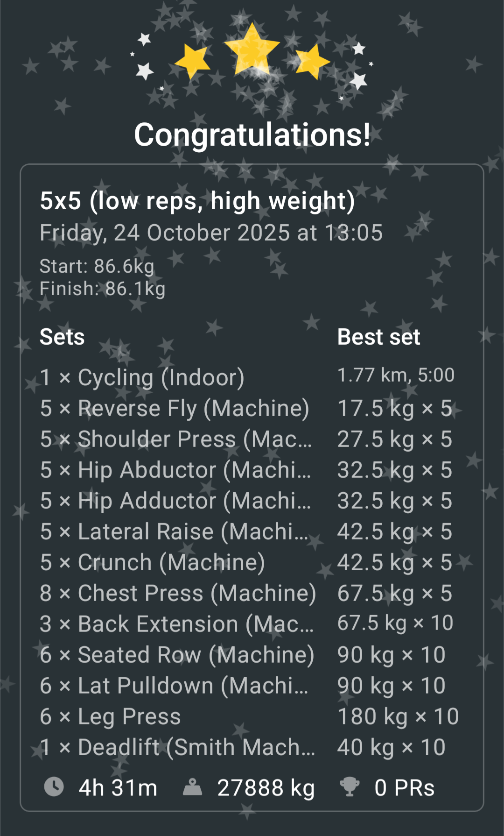This screenshot has height=836, width=504.
Task: Tap the left gold star
Action: [193, 61]
